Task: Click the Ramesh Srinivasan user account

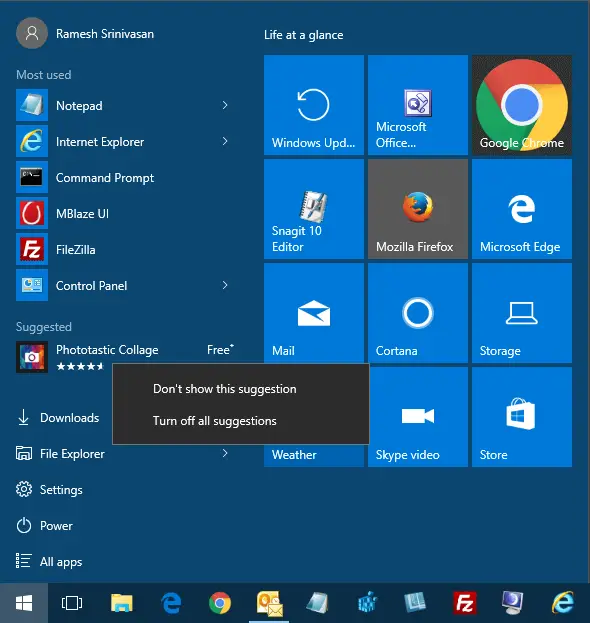Action: coord(85,33)
